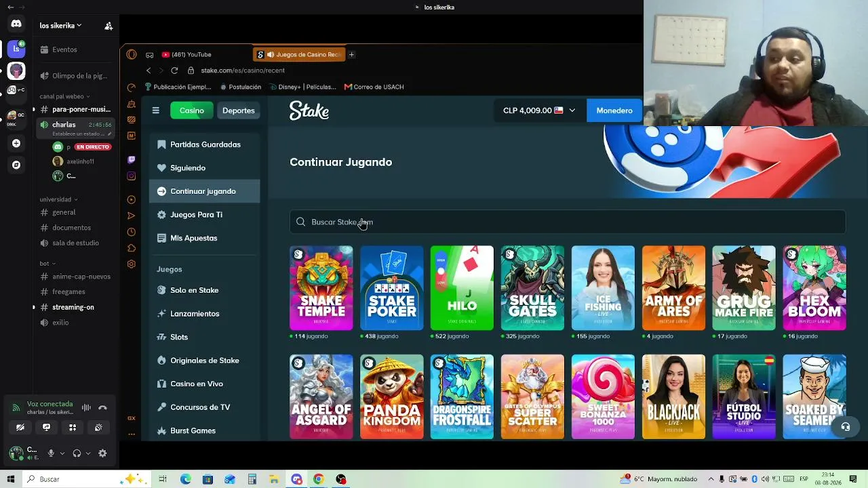Open Microsoft Edge from the taskbar
The height and width of the screenshot is (488, 868).
pyautogui.click(x=186, y=479)
